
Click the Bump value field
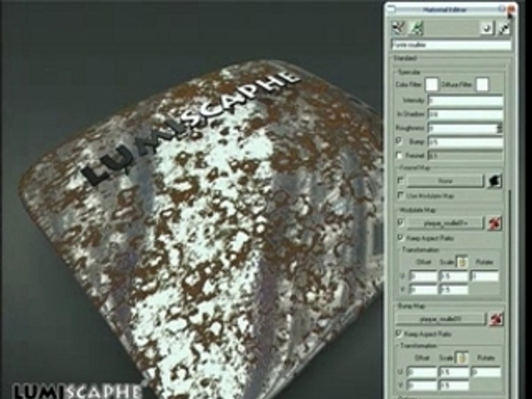point(465,142)
